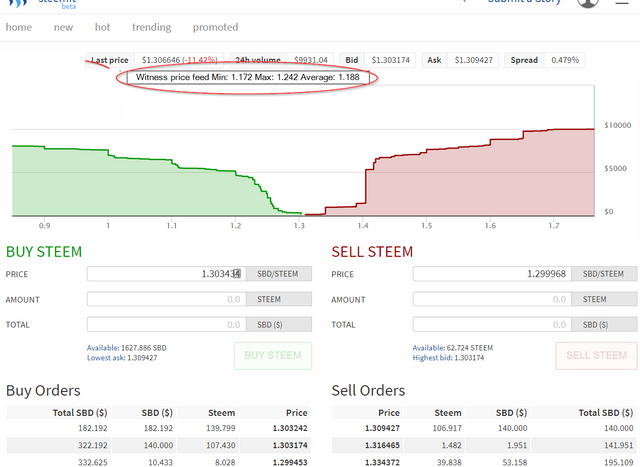
Task: Click Available 1627.886 SBD link
Action: (127, 348)
